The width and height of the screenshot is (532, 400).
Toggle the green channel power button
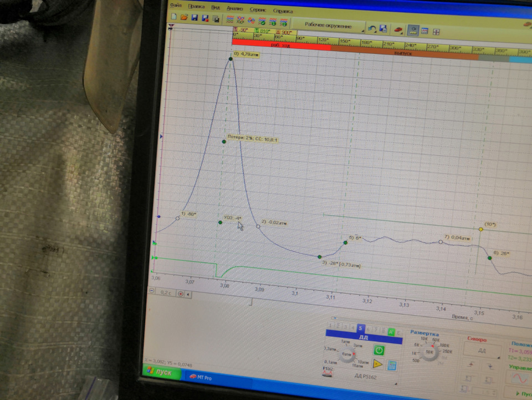click(x=378, y=350)
